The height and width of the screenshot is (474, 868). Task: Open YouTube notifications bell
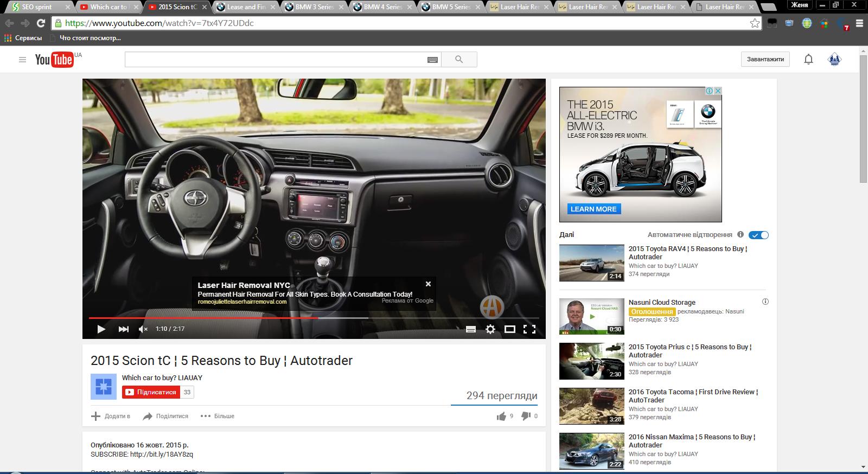pos(808,59)
